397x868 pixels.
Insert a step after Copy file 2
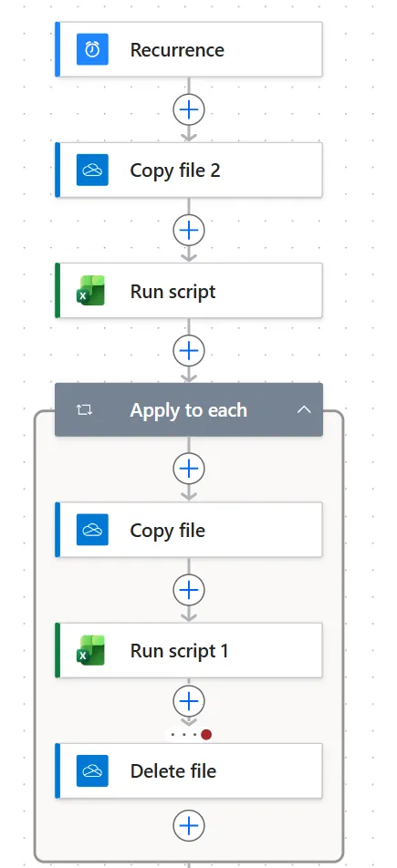click(189, 231)
